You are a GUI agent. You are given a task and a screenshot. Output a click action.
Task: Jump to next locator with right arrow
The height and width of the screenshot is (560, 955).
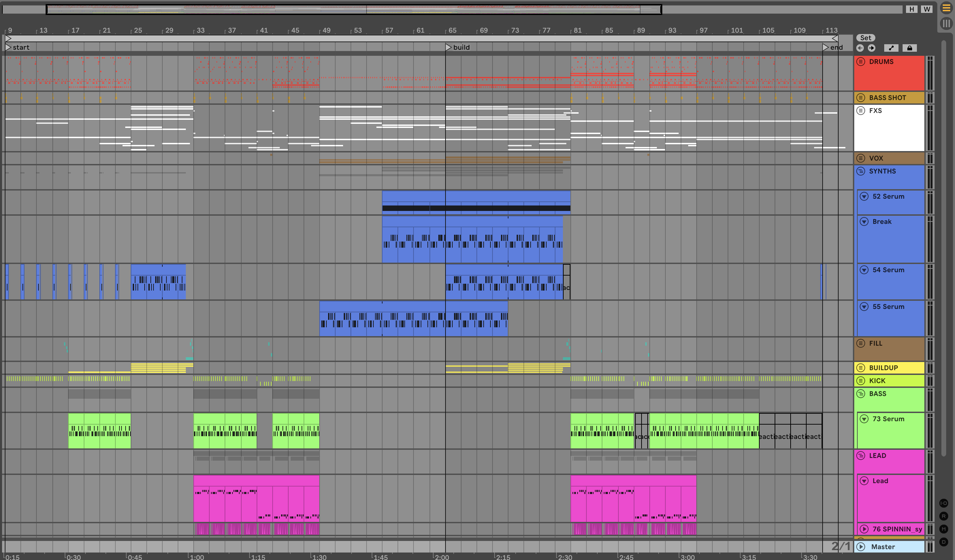click(872, 48)
